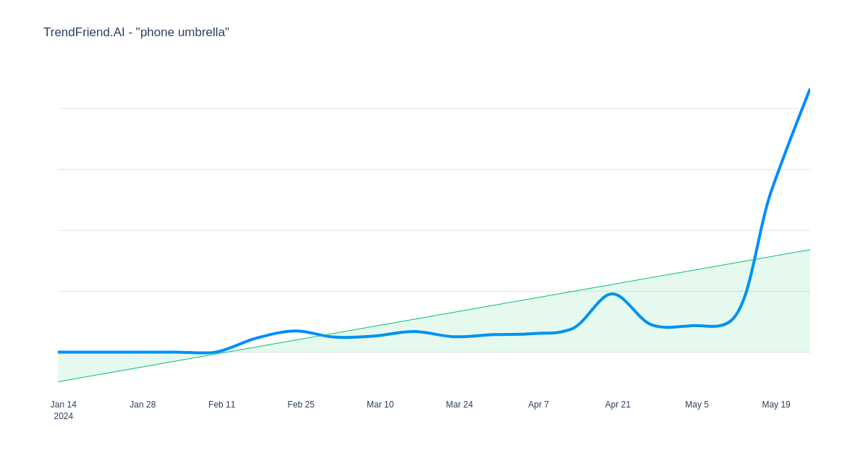Select the 'Feb 25' date label

tap(301, 405)
